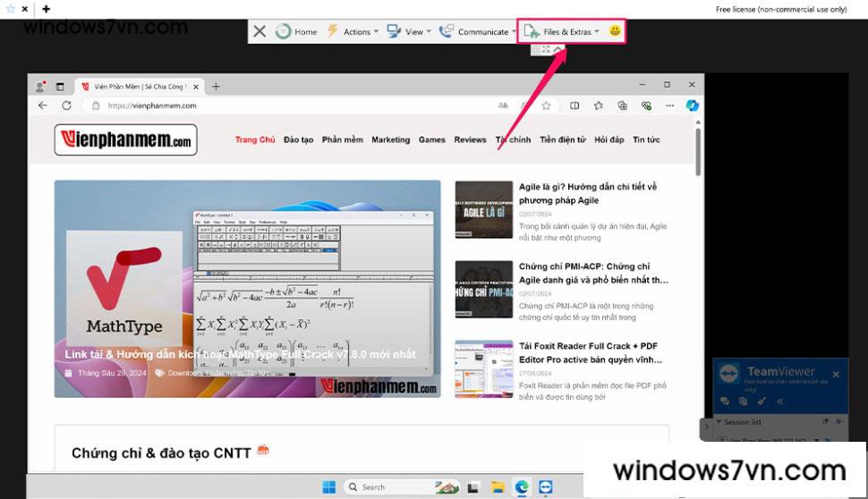The width and height of the screenshot is (868, 499).
Task: Click the Edge profile icon
Action: point(40,87)
